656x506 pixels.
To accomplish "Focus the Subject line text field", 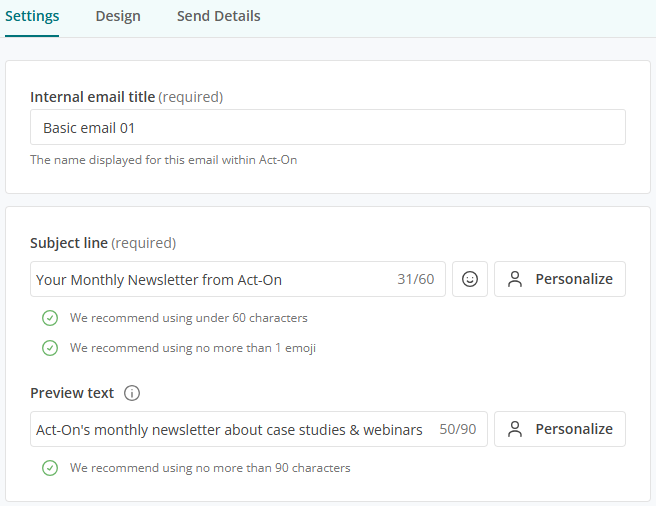I will coord(238,279).
